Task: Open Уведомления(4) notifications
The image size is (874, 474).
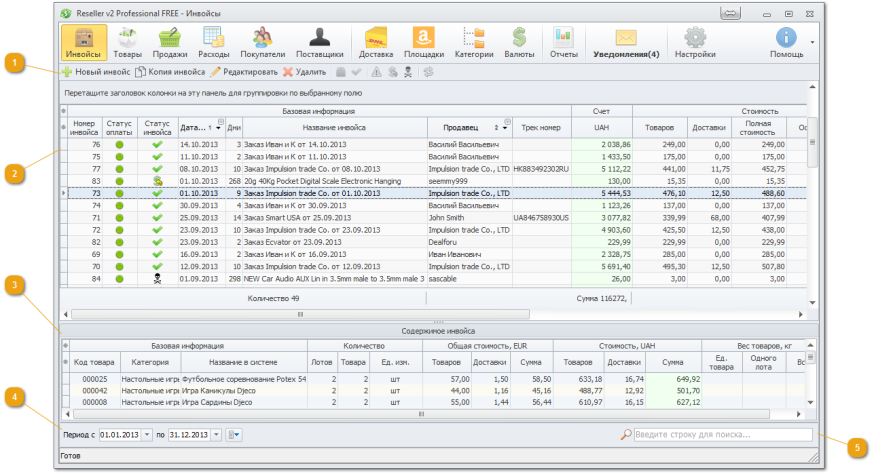Action: coord(626,42)
